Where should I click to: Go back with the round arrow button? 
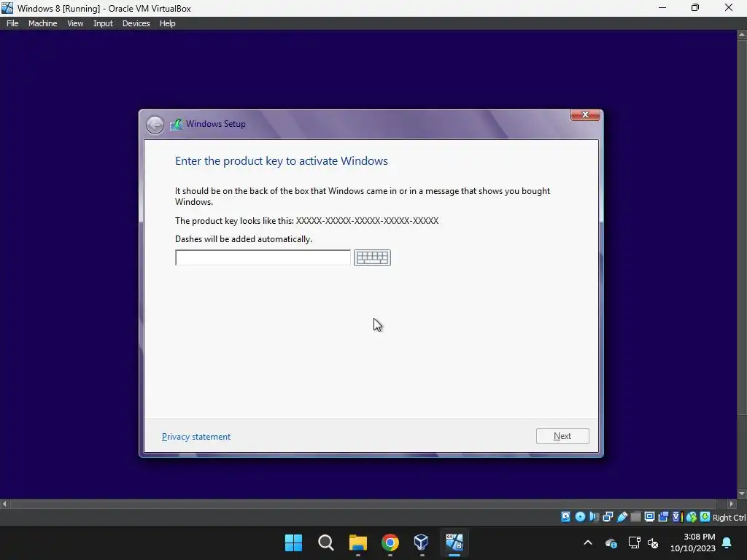[155, 125]
